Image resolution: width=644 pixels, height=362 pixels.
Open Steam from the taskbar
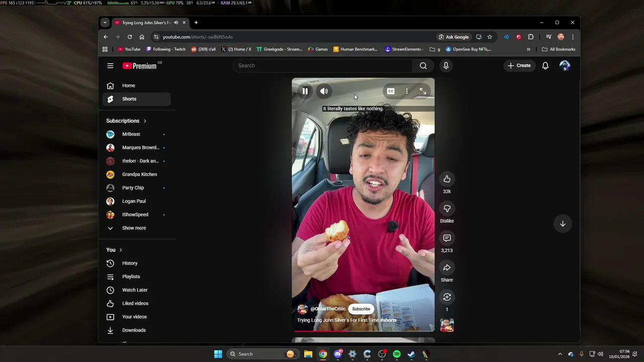411,354
